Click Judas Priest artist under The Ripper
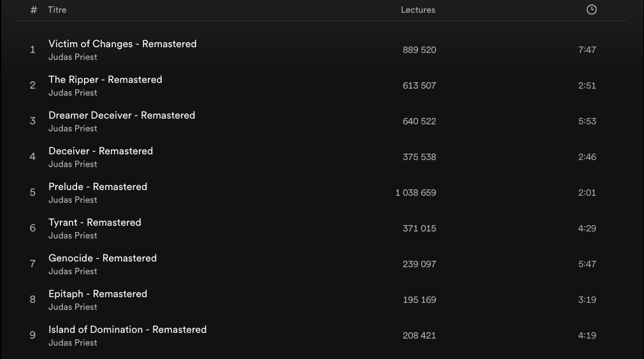This screenshot has width=644, height=359. 73,93
